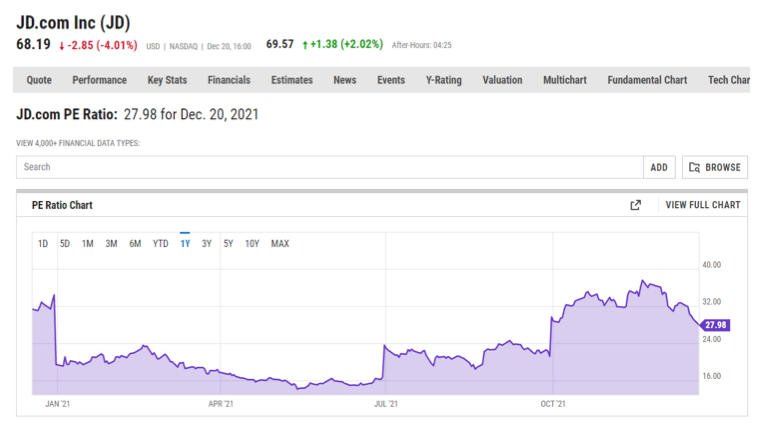The height and width of the screenshot is (430, 758).
Task: Go to the Multichart tab
Action: coord(565,80)
